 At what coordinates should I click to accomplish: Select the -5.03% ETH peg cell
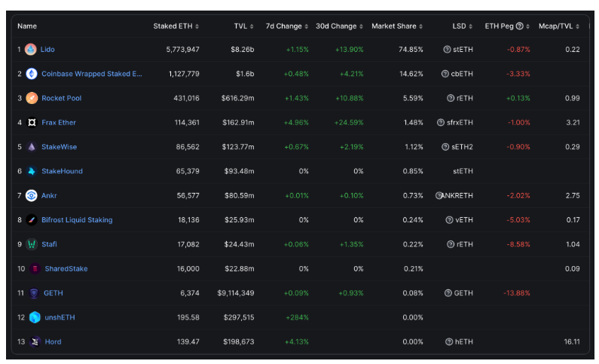point(518,220)
